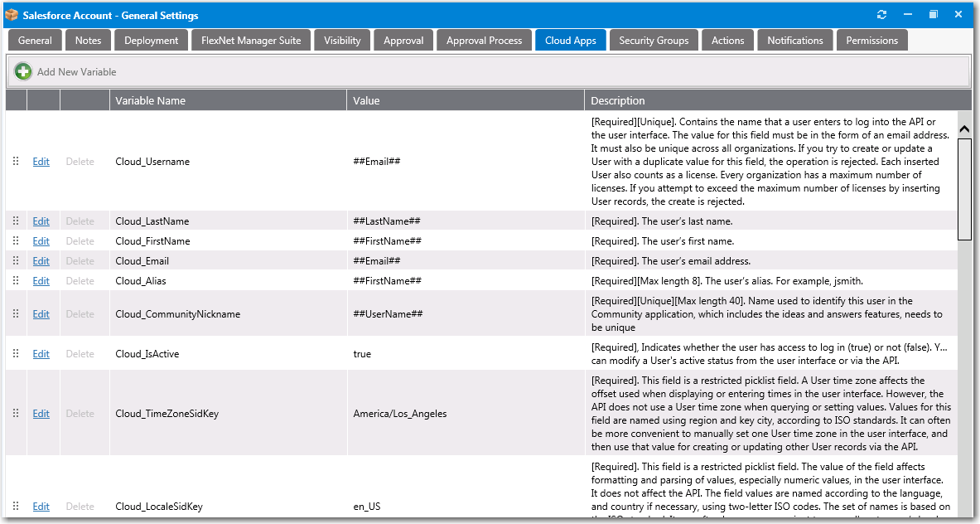Switch to the Security Groups tab
Screen dimensions: 980x524
(x=654, y=39)
